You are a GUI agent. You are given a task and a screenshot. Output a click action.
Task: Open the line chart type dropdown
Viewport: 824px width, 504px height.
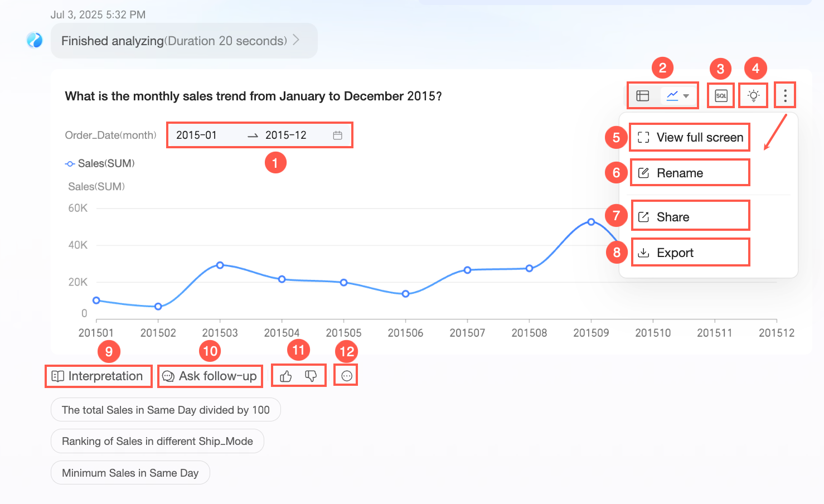(x=678, y=96)
